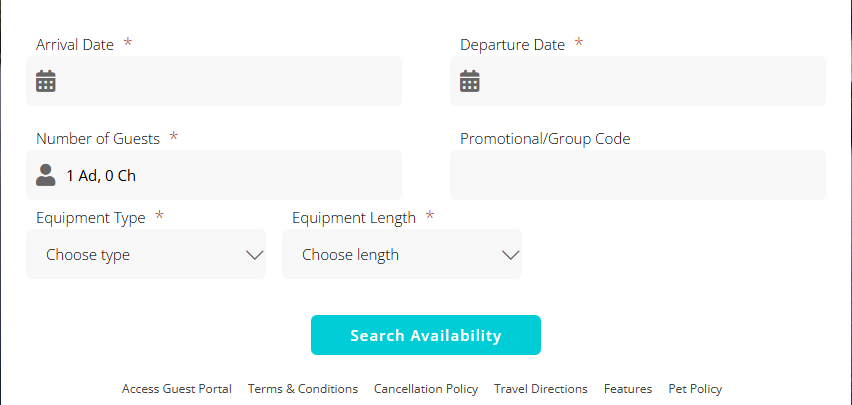Expand the Equipment Length dropdown
The width and height of the screenshot is (852, 405).
pos(402,255)
